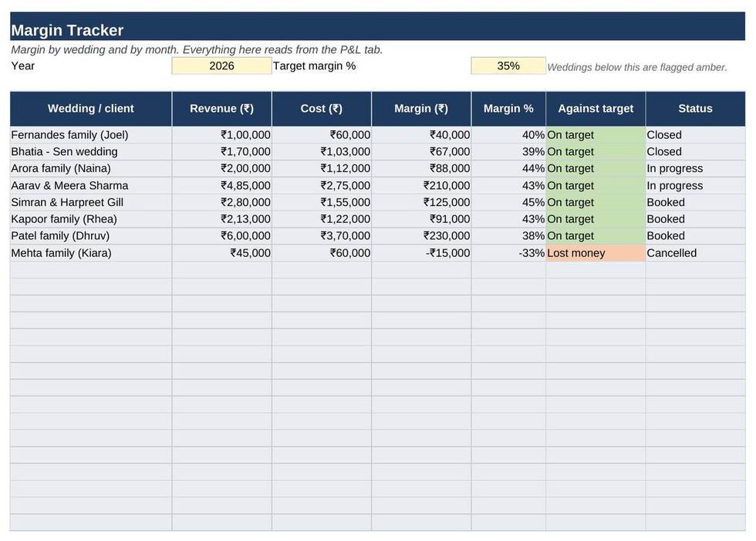Select cost cell ₹2,75,000

(322, 186)
